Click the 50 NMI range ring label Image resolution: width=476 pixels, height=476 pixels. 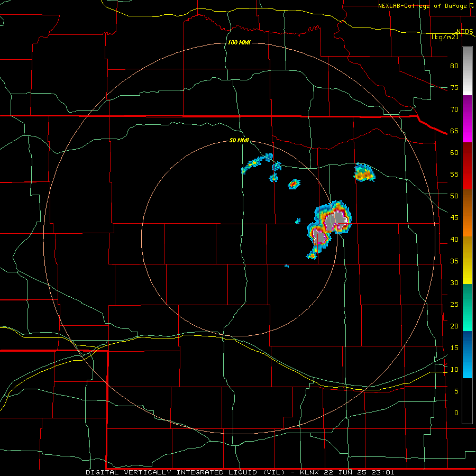click(239, 140)
